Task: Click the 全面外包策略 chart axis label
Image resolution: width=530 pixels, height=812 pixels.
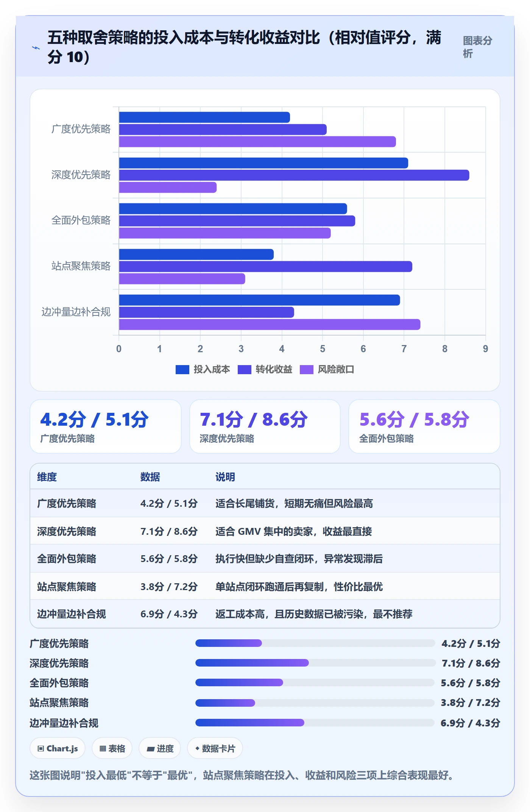Action: tap(81, 220)
